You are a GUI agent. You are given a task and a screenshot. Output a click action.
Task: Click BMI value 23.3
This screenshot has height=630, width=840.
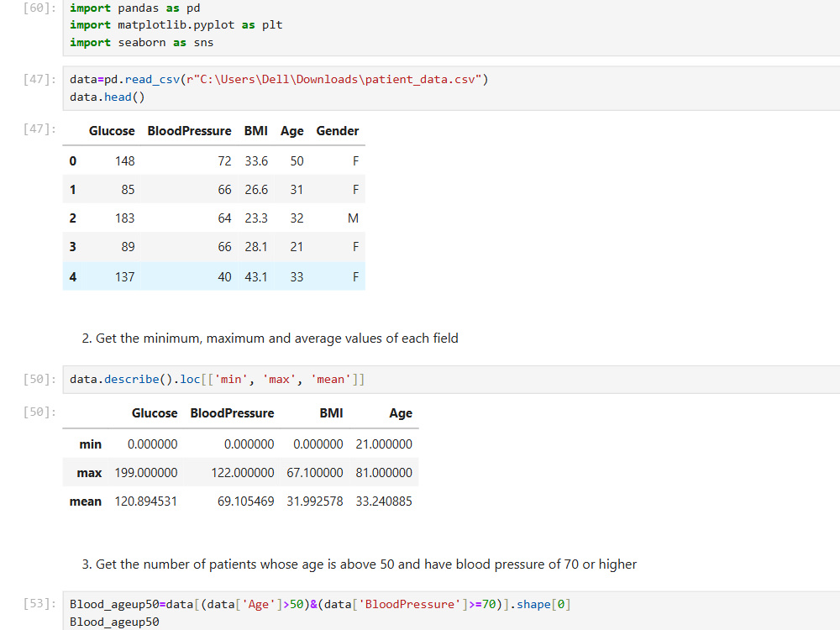pos(256,218)
